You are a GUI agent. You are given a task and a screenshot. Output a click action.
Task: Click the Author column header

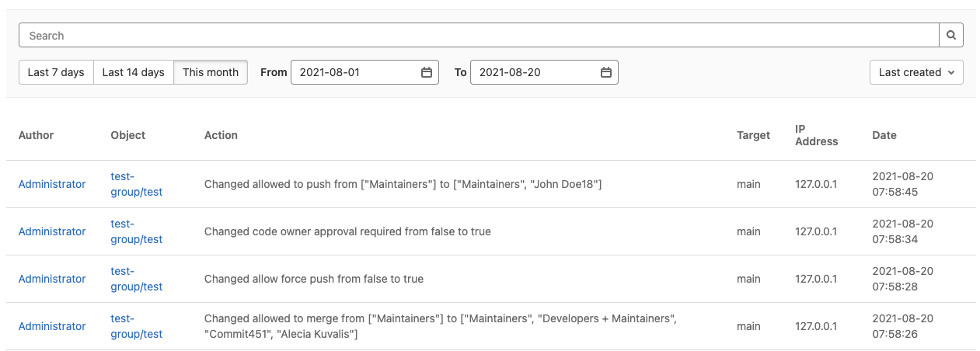pyautogui.click(x=37, y=135)
